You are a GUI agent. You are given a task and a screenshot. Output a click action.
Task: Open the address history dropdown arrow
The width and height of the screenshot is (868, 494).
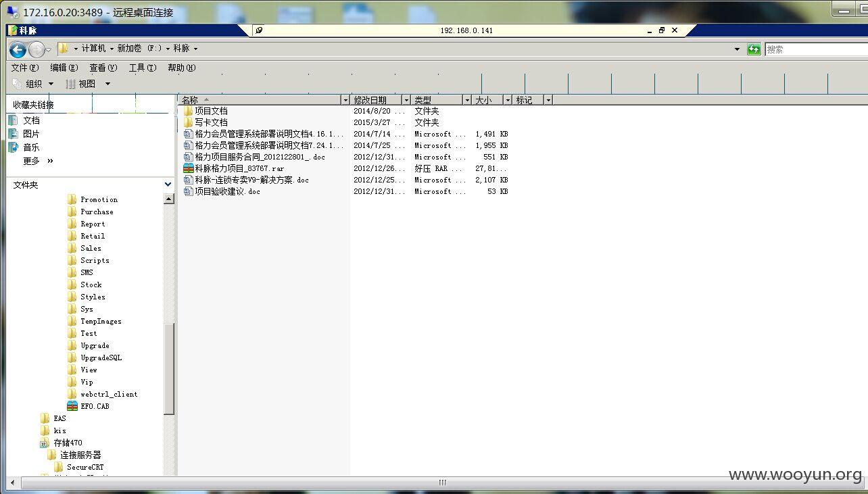[737, 49]
